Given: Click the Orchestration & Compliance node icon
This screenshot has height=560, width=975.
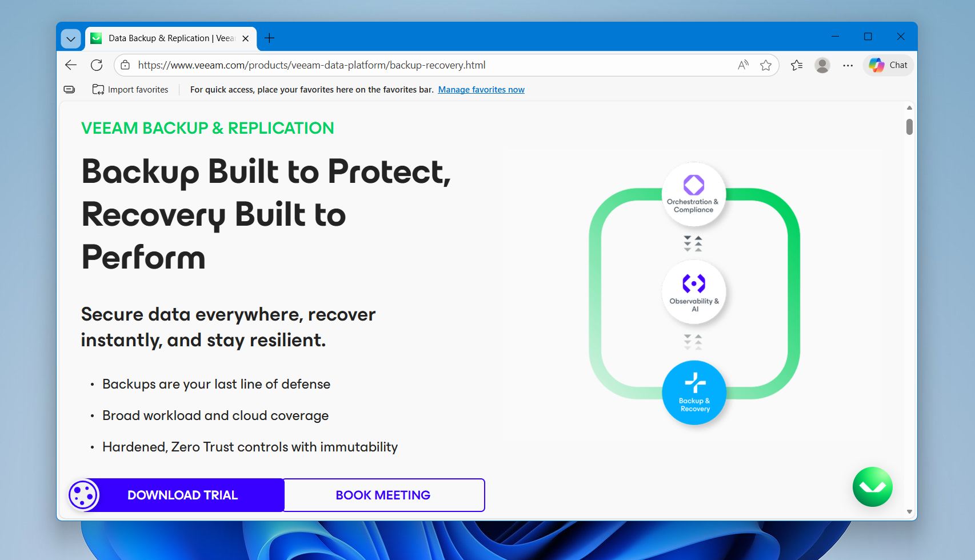Looking at the screenshot, I should [693, 185].
